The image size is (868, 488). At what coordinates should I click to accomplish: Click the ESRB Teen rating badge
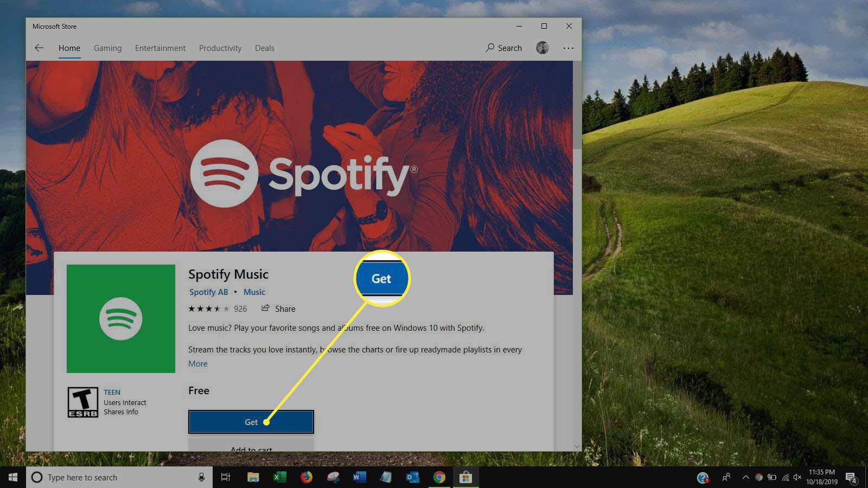(x=82, y=402)
